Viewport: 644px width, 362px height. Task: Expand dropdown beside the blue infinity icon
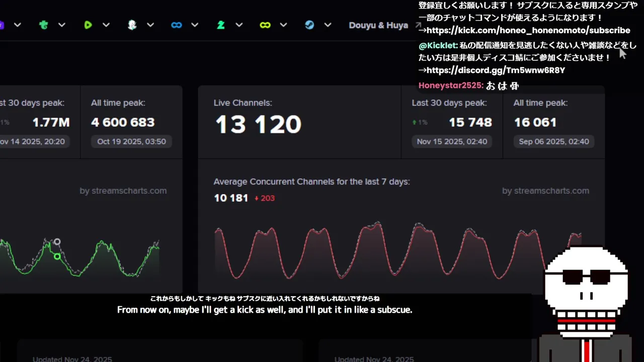tap(195, 25)
